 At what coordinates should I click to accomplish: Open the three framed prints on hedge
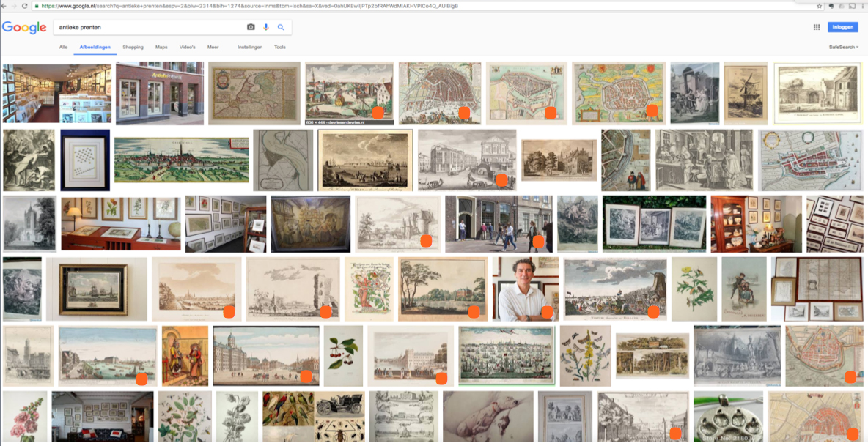pyautogui.click(x=655, y=224)
